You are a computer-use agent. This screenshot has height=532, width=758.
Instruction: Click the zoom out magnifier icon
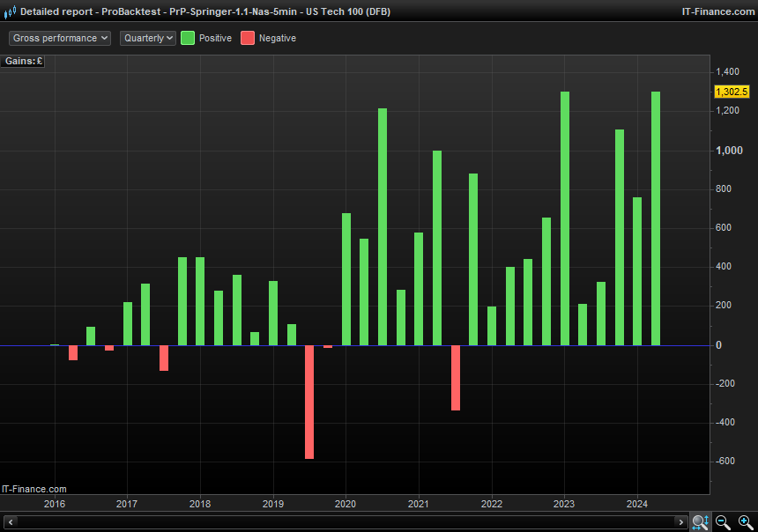(723, 522)
